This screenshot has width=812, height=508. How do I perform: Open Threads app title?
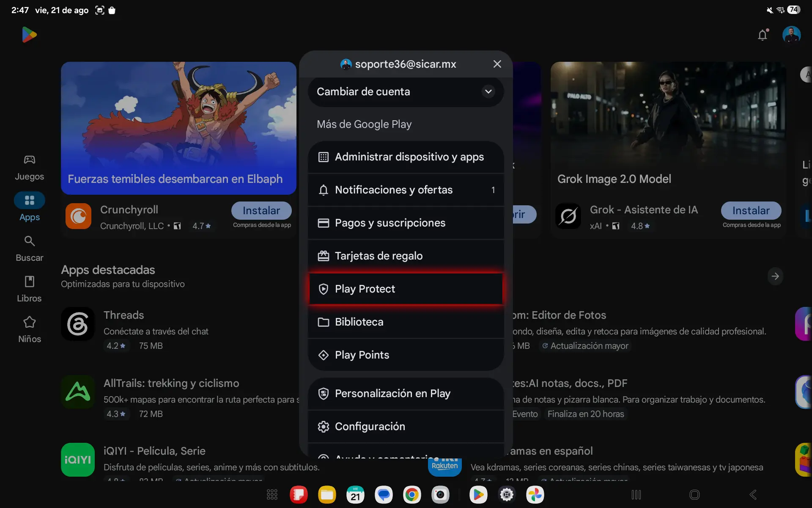click(124, 315)
